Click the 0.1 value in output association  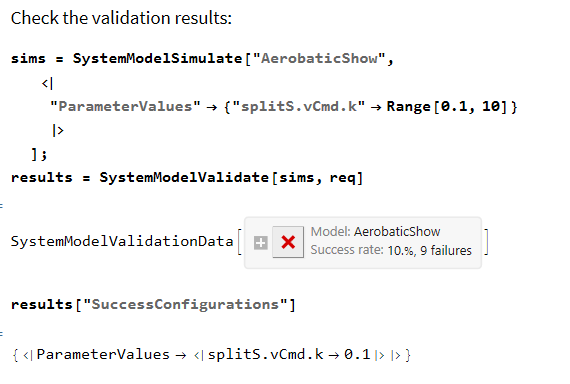(x=357, y=354)
